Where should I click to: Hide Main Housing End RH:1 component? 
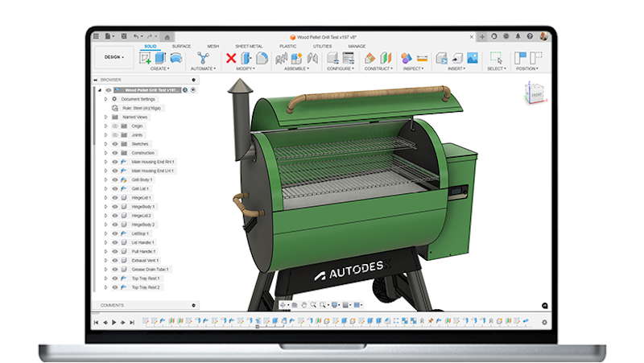click(115, 162)
